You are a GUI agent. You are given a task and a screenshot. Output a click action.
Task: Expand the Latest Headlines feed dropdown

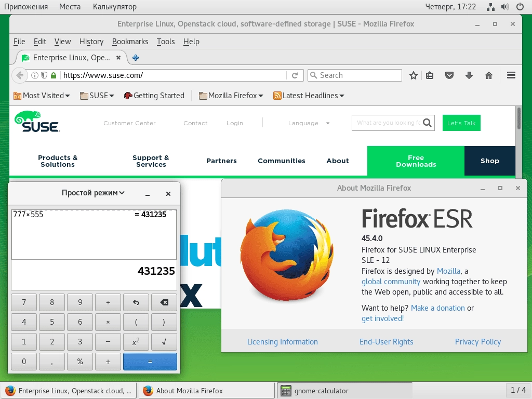(309, 96)
